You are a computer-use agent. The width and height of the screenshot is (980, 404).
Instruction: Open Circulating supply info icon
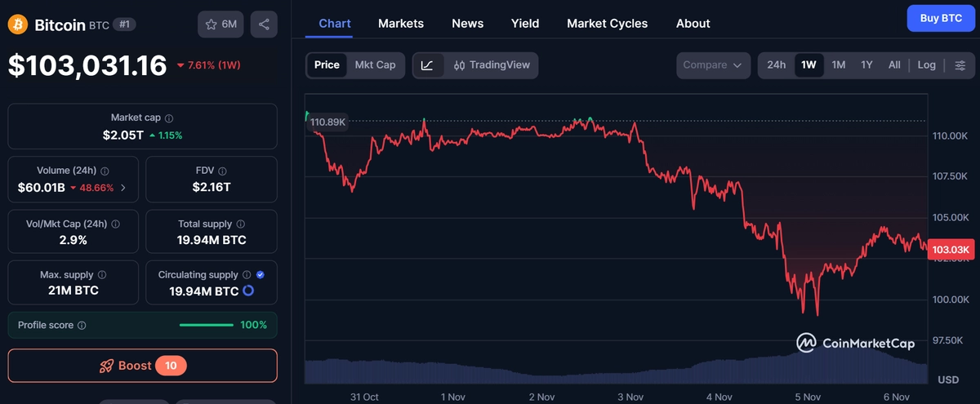[x=247, y=275]
